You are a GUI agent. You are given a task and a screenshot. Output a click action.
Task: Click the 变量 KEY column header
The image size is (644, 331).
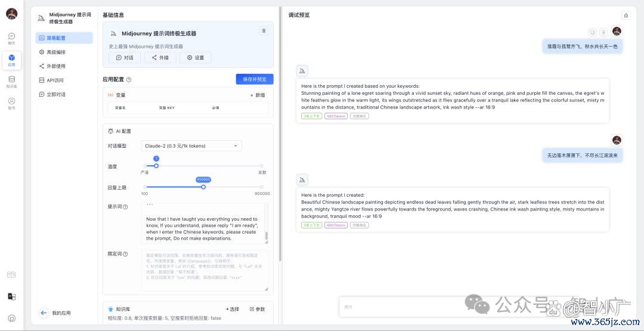[167, 107]
